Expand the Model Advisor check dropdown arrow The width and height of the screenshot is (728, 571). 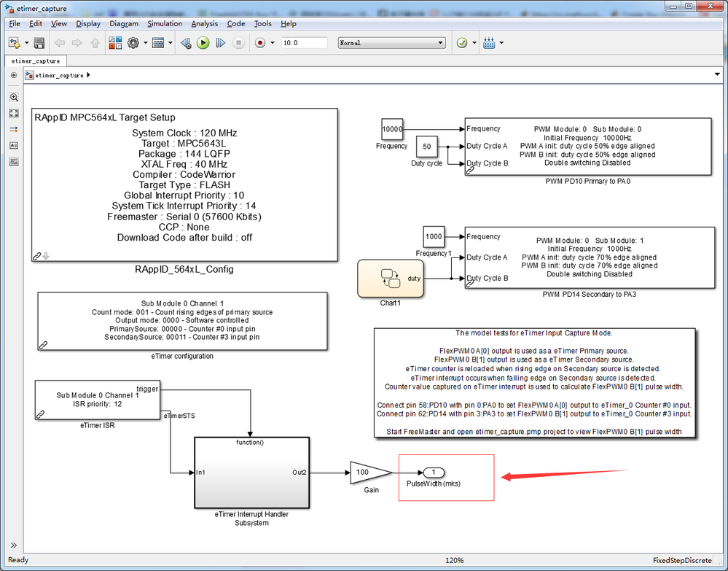474,43
